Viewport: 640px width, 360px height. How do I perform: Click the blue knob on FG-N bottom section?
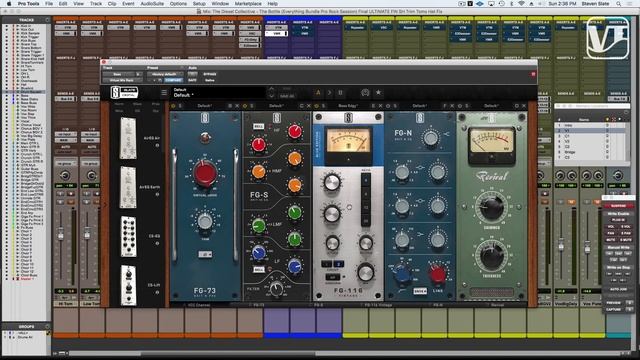[x=402, y=275]
